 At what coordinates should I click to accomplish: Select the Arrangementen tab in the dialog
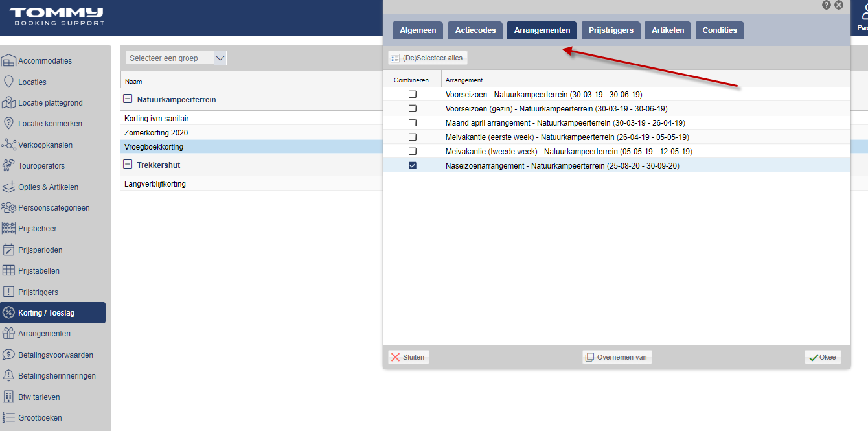[x=542, y=30]
